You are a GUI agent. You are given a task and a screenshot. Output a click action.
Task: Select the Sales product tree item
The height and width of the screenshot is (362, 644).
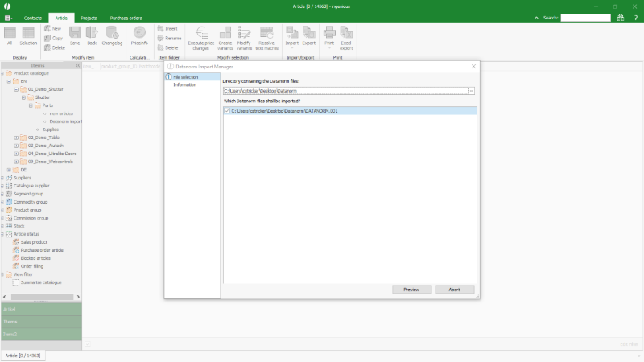pyautogui.click(x=34, y=242)
